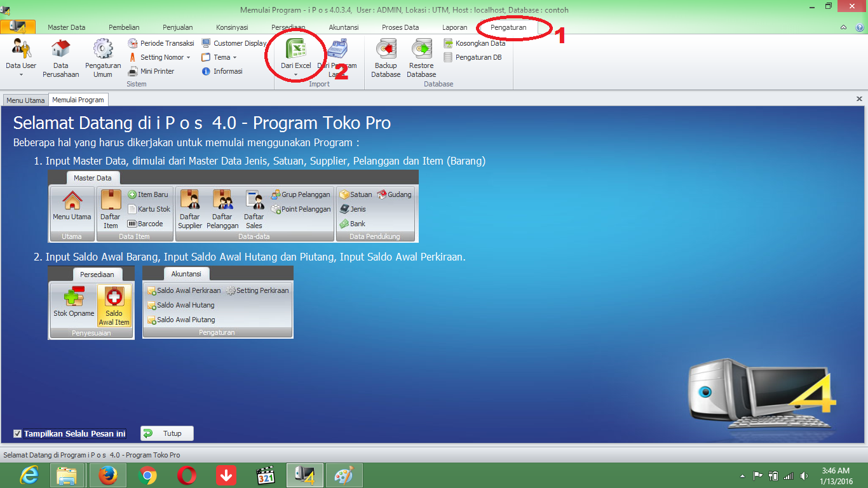Image resolution: width=868 pixels, height=488 pixels.
Task: Open Firefox from the taskbar
Action: click(x=107, y=475)
